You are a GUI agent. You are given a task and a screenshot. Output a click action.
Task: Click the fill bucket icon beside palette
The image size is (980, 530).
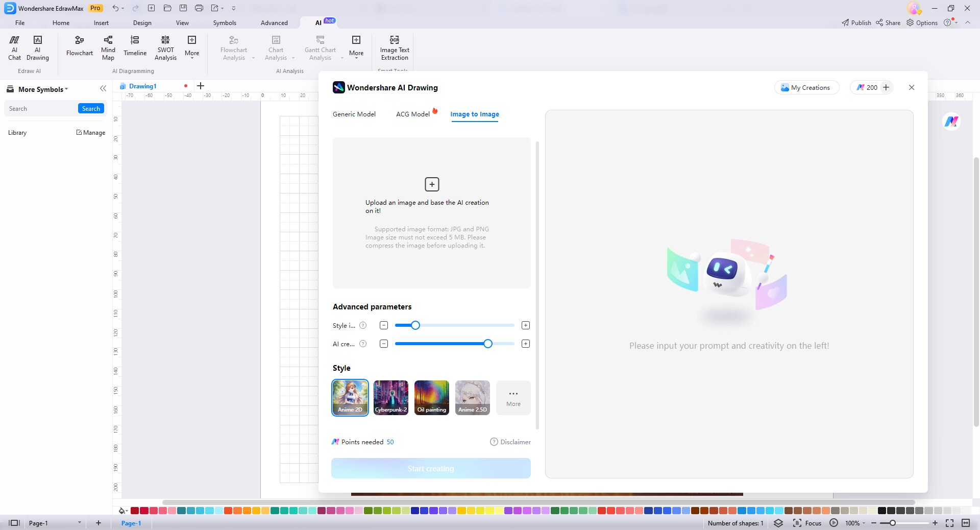122,511
